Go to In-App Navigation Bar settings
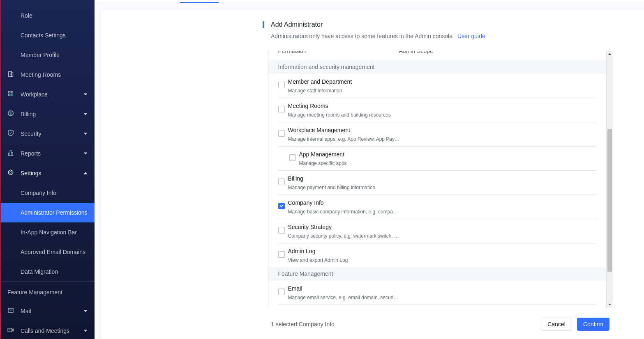The image size is (644, 339). 48,232
